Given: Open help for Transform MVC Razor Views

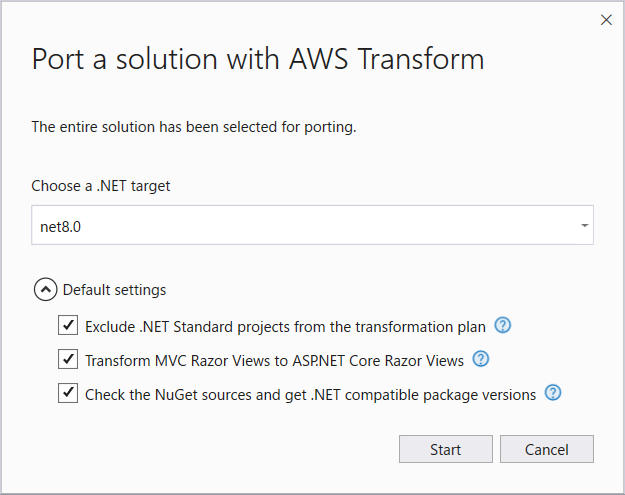Looking at the screenshot, I should tap(481, 359).
